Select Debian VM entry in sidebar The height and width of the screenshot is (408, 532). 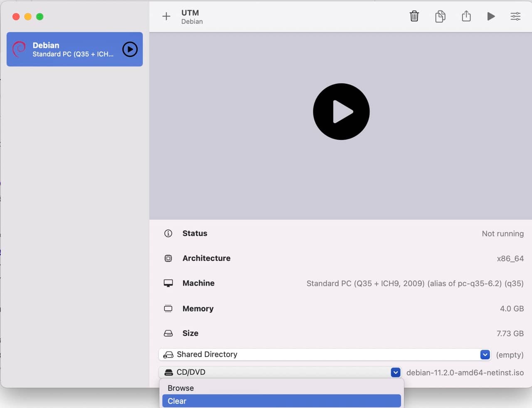pyautogui.click(x=75, y=49)
